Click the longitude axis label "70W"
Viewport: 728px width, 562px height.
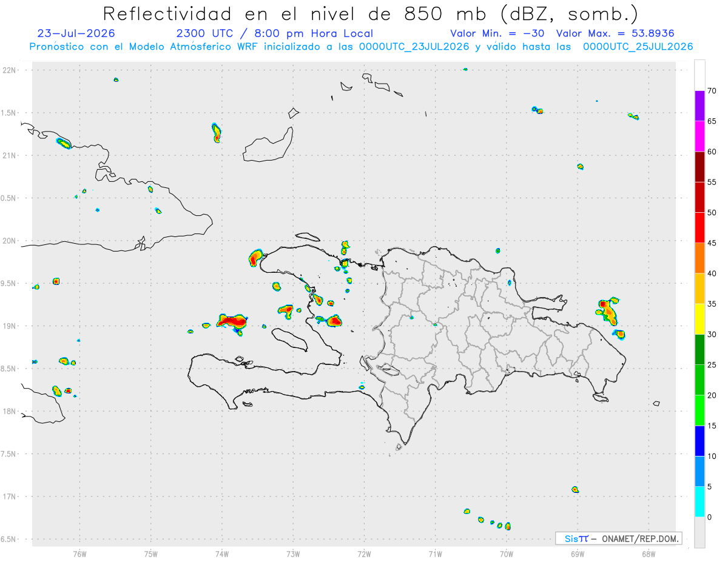507,554
